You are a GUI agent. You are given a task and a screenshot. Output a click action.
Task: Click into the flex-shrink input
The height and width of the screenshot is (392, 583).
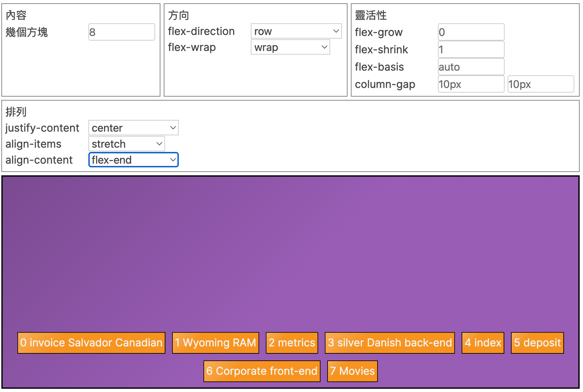coord(471,50)
